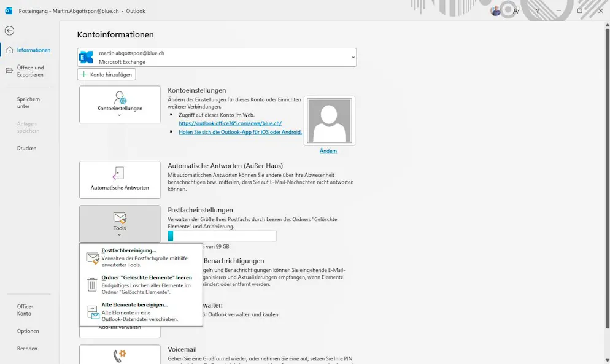
Task: Collapse the Tools dropdown button
Action: pos(120,224)
